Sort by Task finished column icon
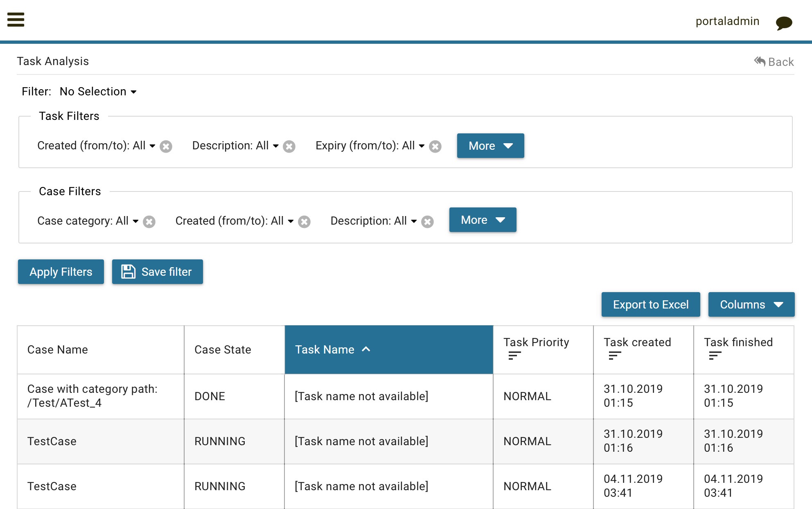Screen dimensions: 812x509 click(715, 356)
